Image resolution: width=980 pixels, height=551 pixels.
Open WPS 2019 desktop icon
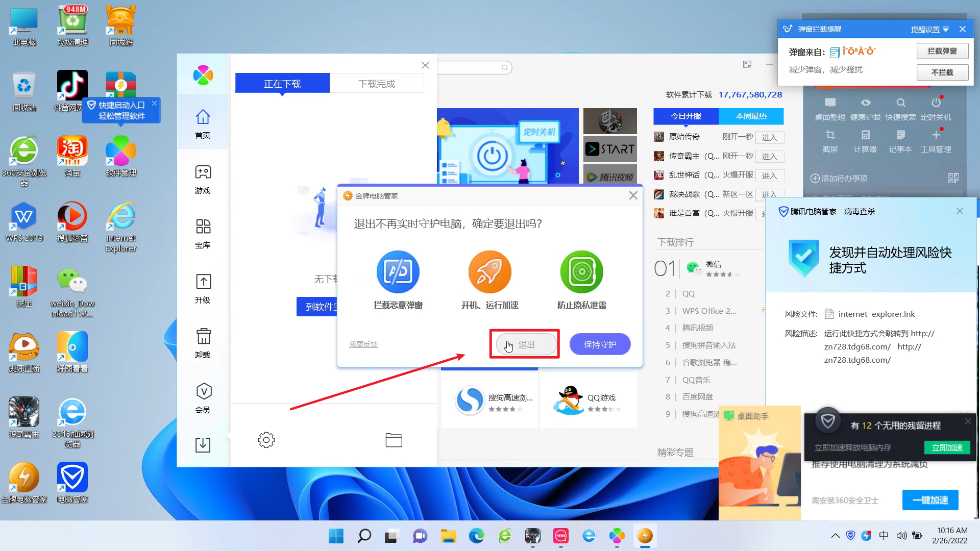click(x=24, y=221)
